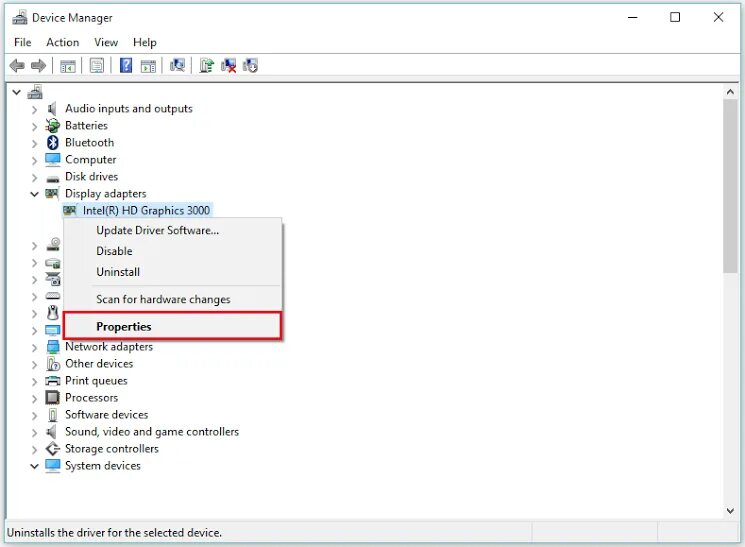745x547 pixels.
Task: Click the mouse icon in the device tree
Action: click(x=53, y=313)
